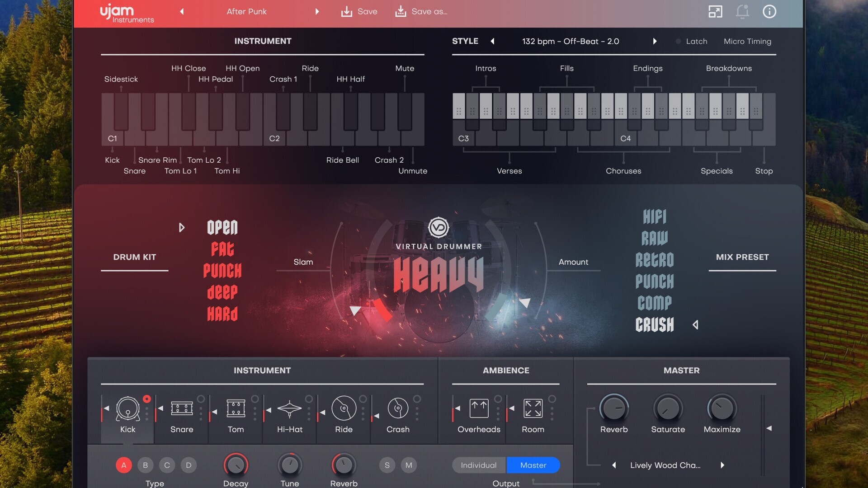The height and width of the screenshot is (488, 868).
Task: Choose the Open drum kit
Action: click(222, 227)
